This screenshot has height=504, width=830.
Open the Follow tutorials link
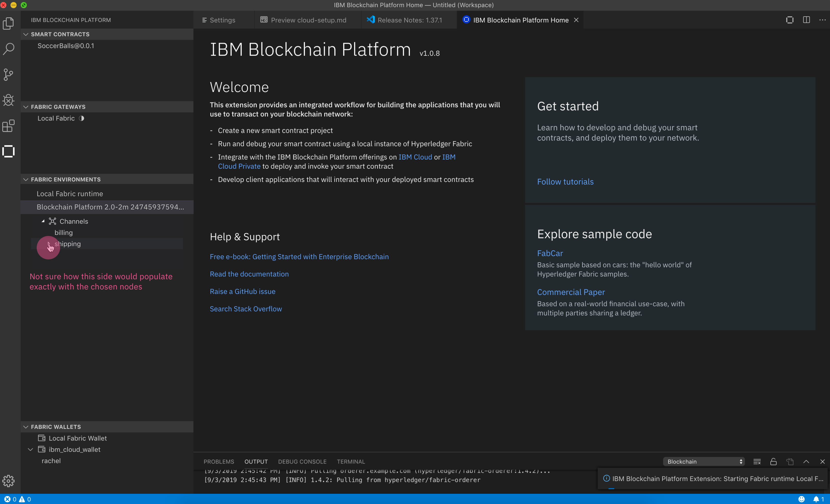coord(565,182)
